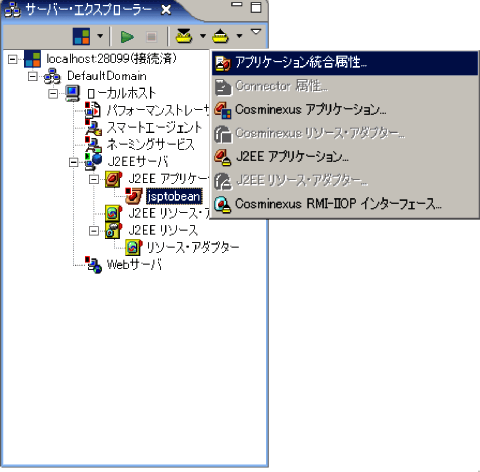Collapse the DefaultDomain node
480x472 pixels.
coord(33,77)
